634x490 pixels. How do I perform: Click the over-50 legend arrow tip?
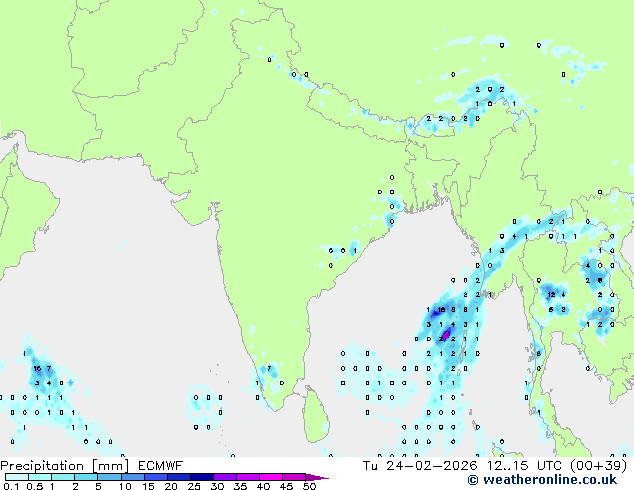[x=317, y=477]
